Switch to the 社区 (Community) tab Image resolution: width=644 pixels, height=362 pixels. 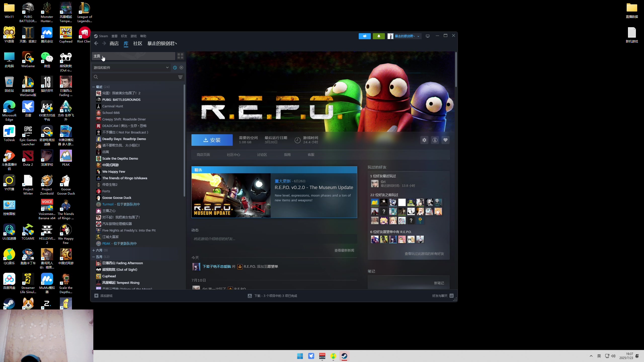tap(138, 43)
